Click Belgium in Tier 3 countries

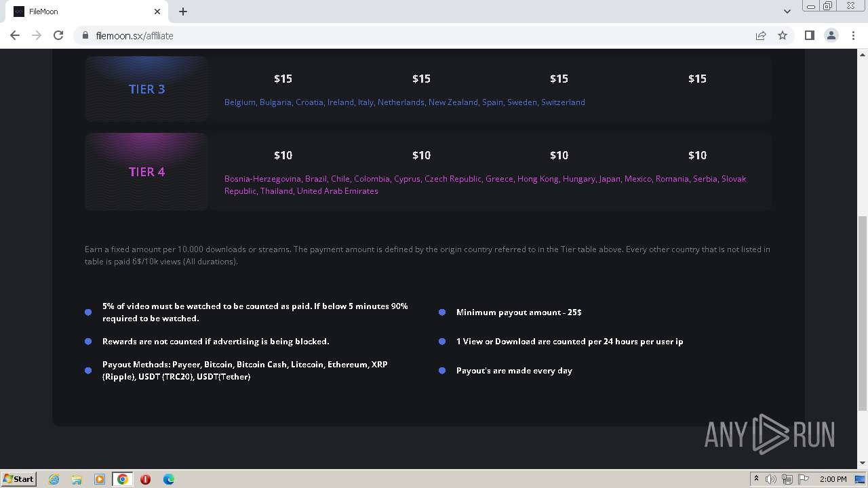[239, 102]
